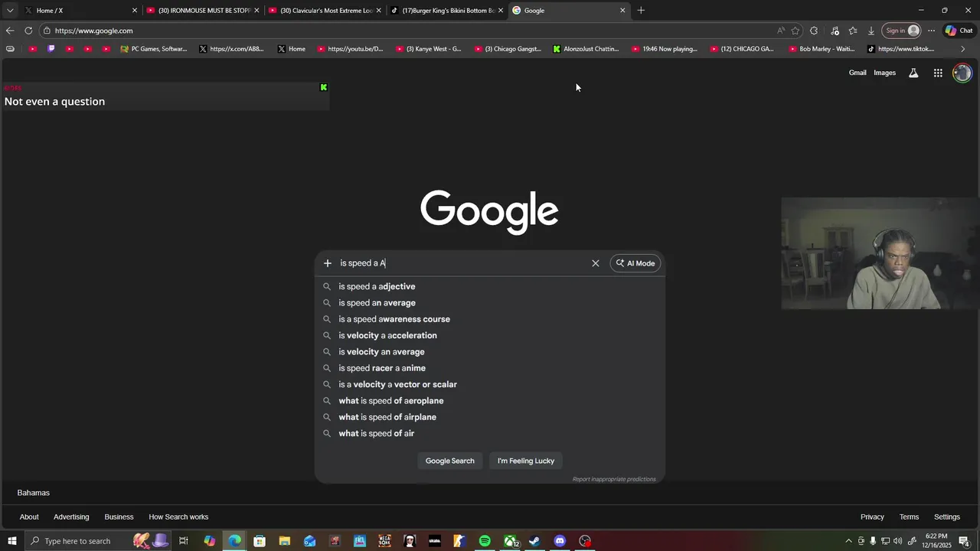Select suggestion 'is speed an average'
The image size is (980, 551).
click(x=490, y=303)
